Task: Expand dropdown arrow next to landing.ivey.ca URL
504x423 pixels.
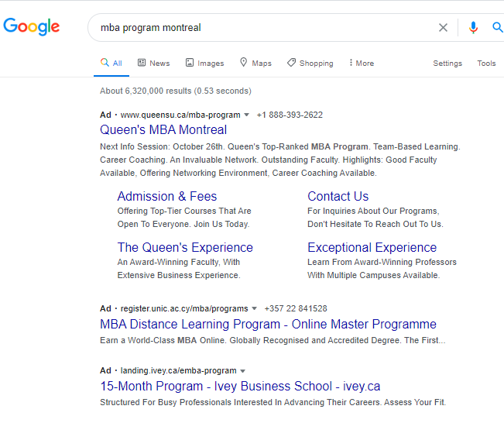Action: pyautogui.click(x=242, y=371)
